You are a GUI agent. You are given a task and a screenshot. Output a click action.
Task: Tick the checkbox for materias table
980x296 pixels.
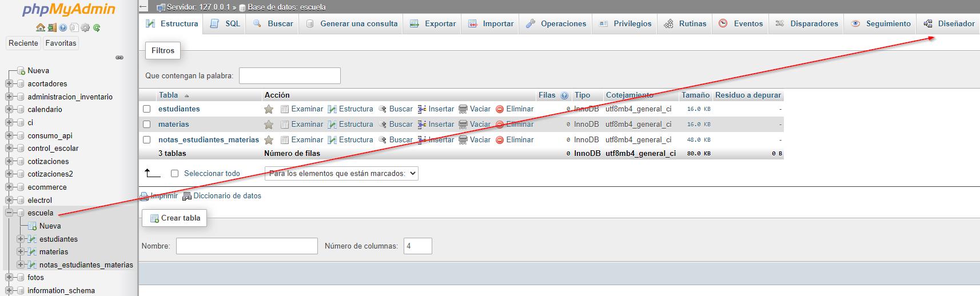point(147,125)
